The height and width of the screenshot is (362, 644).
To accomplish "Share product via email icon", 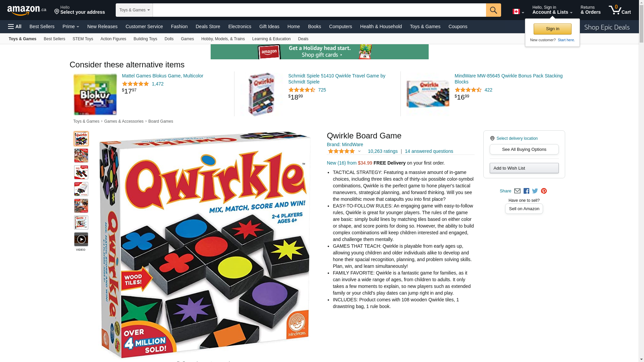I will [x=517, y=191].
